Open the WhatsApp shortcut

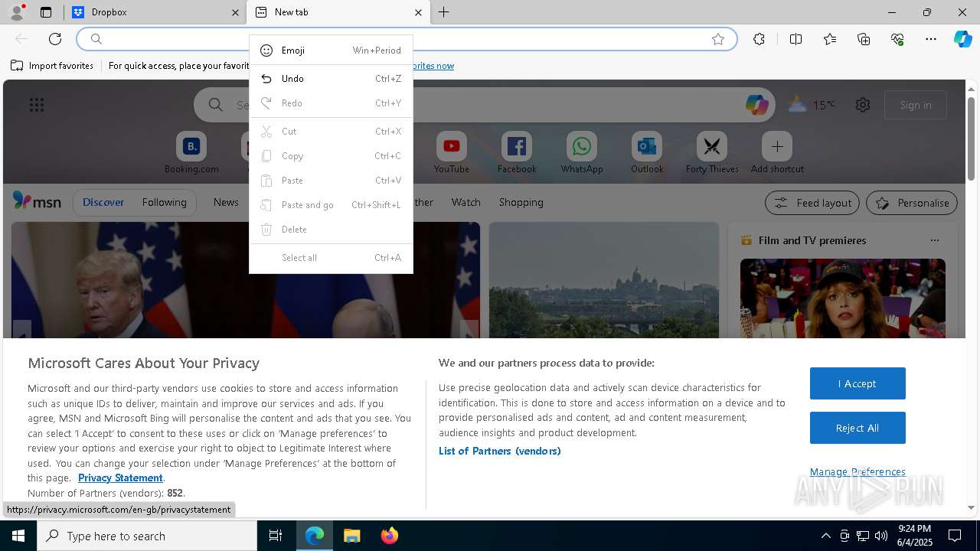click(582, 153)
